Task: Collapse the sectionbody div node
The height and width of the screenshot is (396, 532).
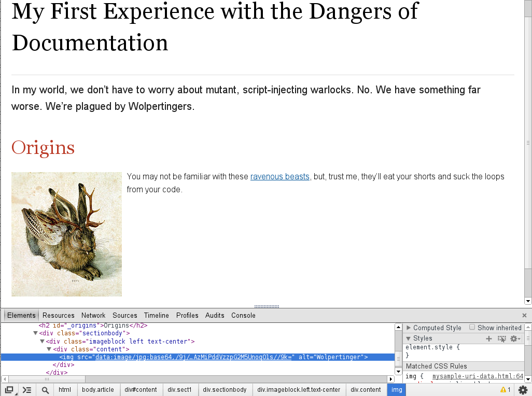Action: tap(36, 333)
